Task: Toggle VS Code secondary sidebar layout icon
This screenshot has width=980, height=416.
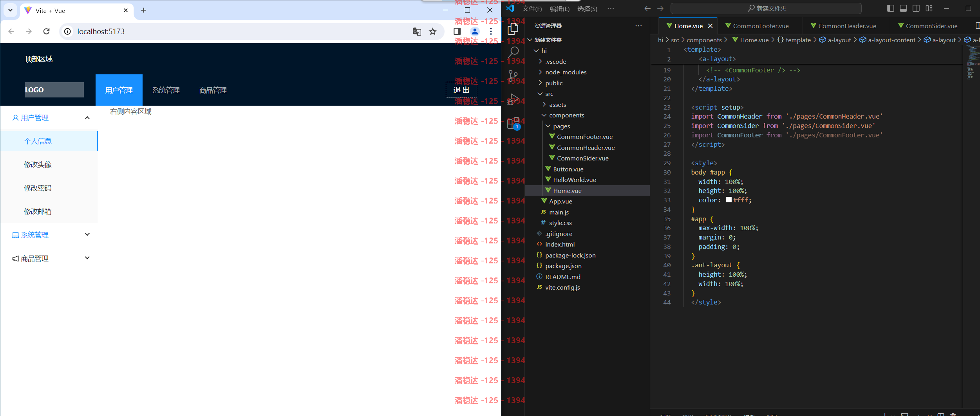Action: coord(916,8)
